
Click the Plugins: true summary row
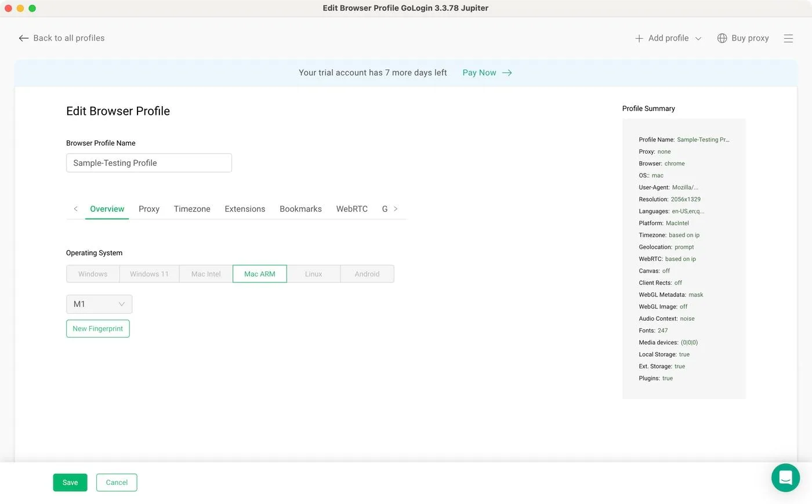[x=656, y=379]
